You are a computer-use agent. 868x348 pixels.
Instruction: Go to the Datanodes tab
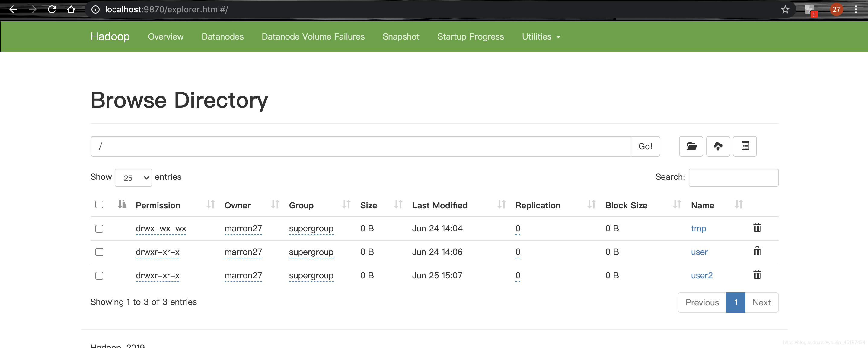(222, 36)
